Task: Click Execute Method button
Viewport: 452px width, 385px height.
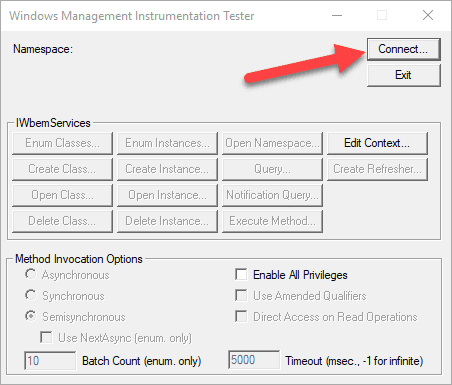Action: point(272,221)
